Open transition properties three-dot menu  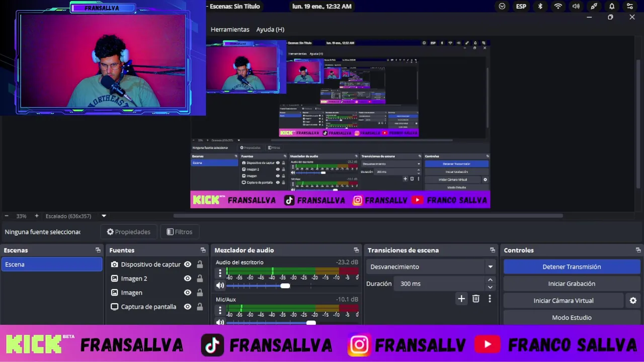(x=490, y=299)
